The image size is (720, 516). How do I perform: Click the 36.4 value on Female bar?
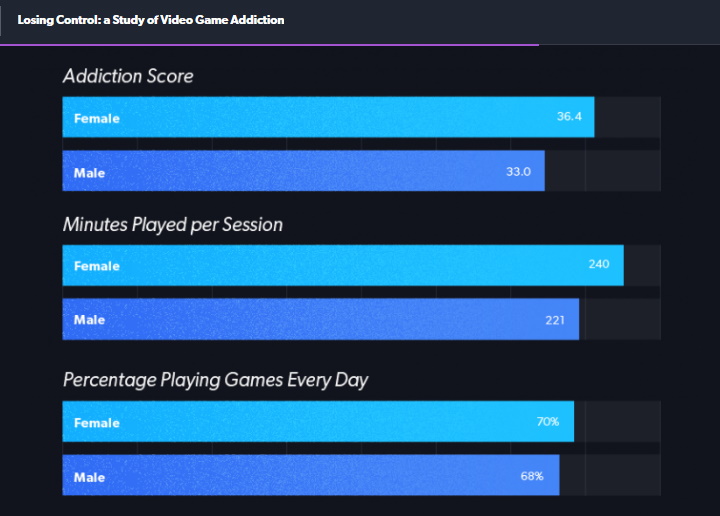point(569,118)
